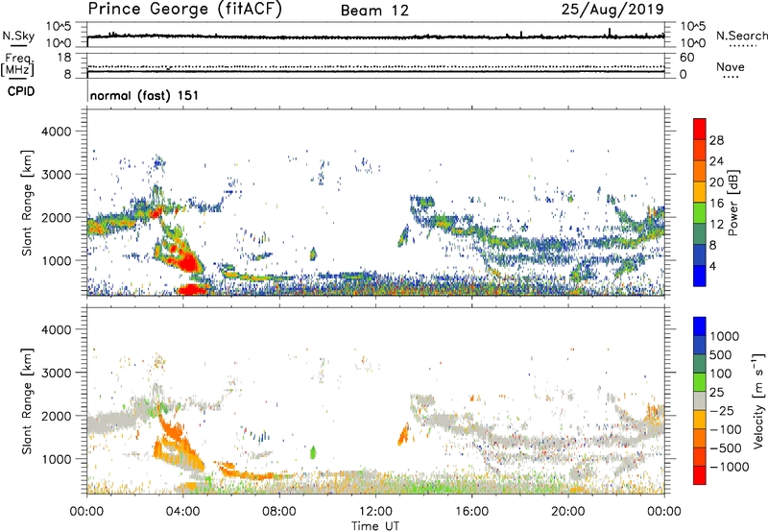Click the green velocity blob near 09:30
Viewport: 768px width, 532px height.
(314, 451)
